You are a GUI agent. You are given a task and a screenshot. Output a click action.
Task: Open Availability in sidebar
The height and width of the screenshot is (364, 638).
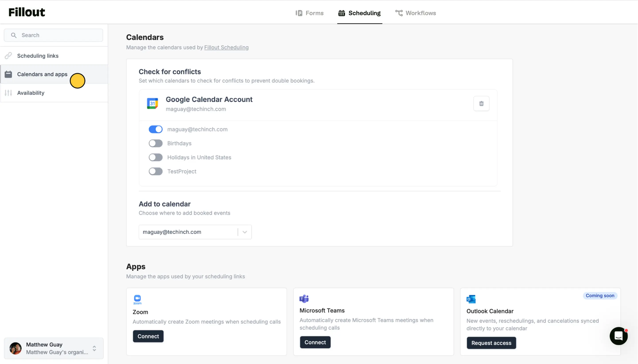point(54,93)
